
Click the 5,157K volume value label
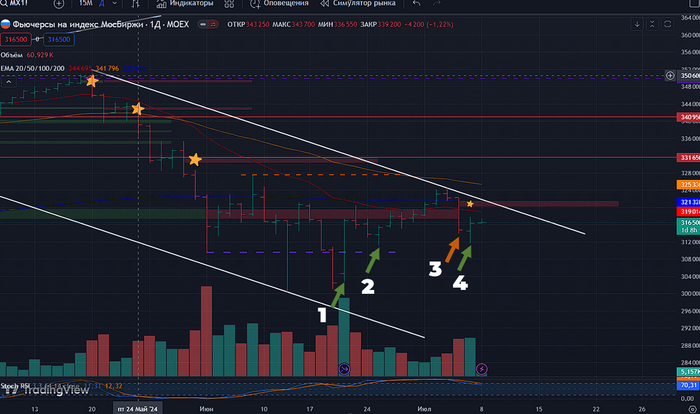click(688, 372)
